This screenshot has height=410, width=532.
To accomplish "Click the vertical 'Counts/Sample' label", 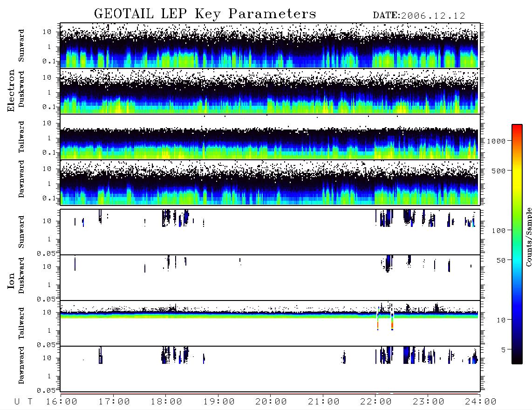I will tap(528, 237).
